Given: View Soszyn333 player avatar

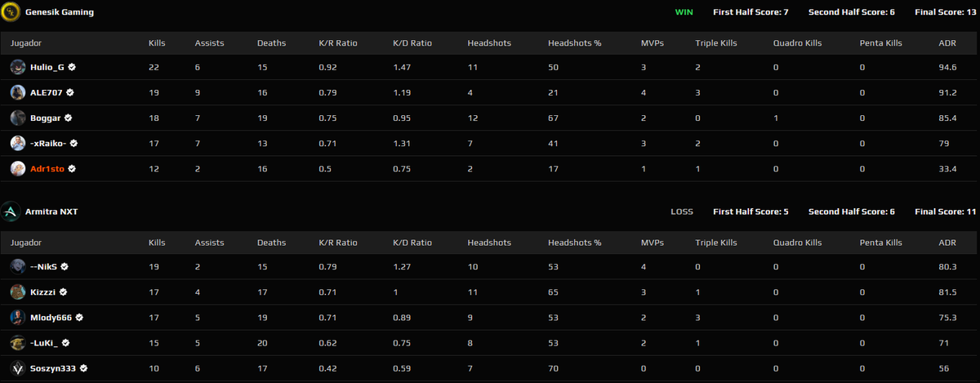Looking at the screenshot, I should coord(18,368).
